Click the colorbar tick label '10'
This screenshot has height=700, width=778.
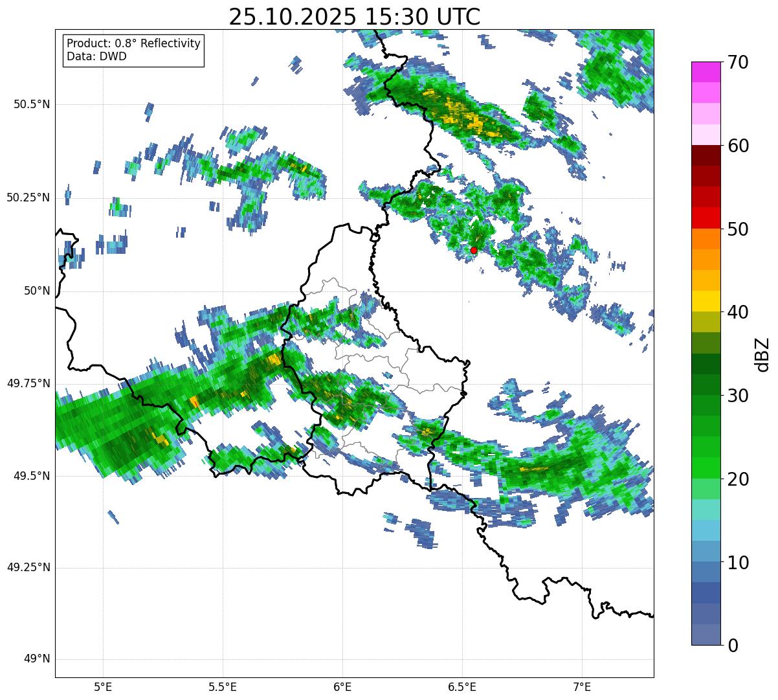(x=738, y=562)
